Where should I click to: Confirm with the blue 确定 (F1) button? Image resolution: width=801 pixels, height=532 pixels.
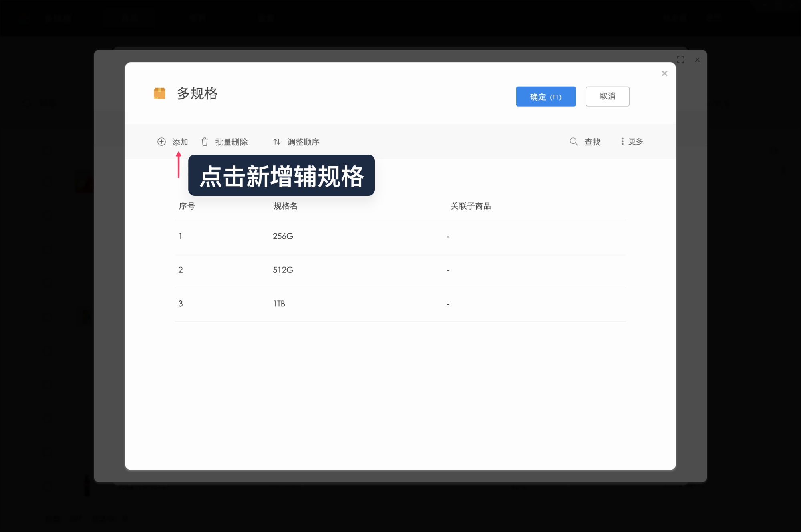[546, 96]
